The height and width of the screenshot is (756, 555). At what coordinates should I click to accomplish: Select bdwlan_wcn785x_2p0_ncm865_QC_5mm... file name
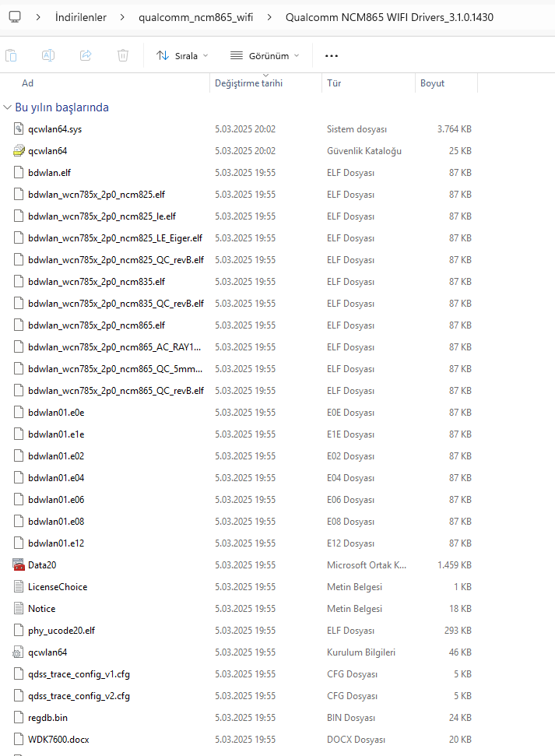click(x=115, y=368)
